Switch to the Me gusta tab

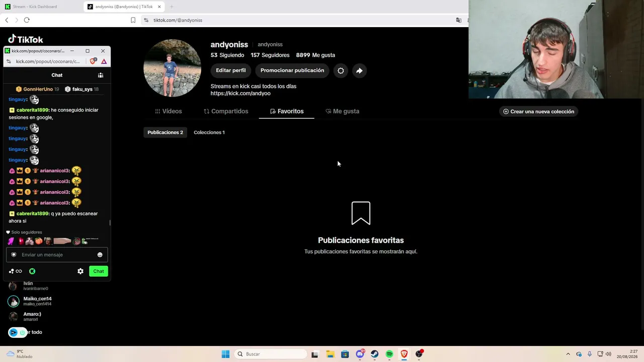tap(342, 111)
